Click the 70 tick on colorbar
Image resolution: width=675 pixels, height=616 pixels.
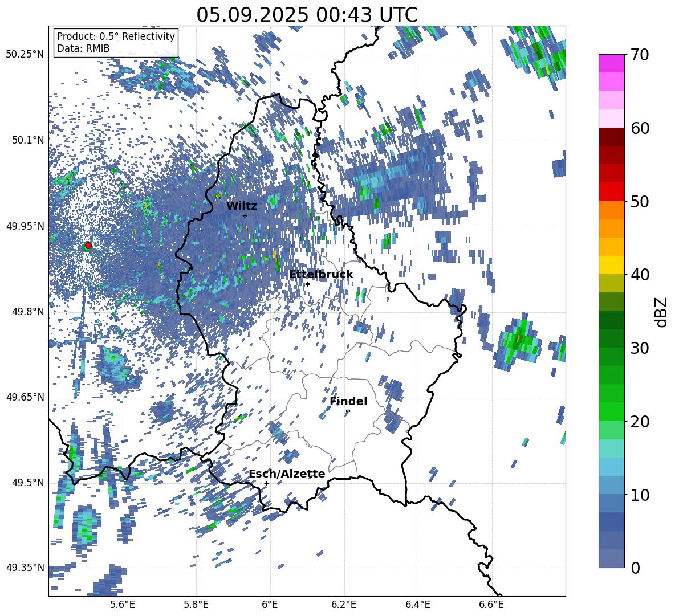640,55
